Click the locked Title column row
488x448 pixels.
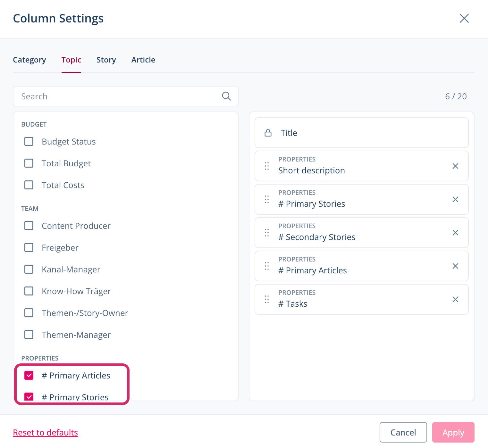(362, 133)
